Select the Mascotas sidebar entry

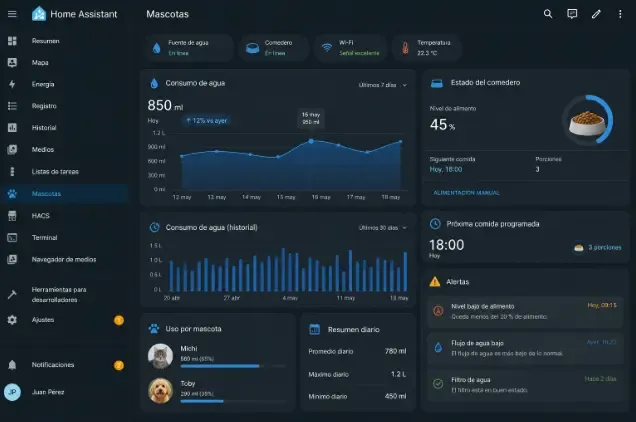tap(65, 194)
